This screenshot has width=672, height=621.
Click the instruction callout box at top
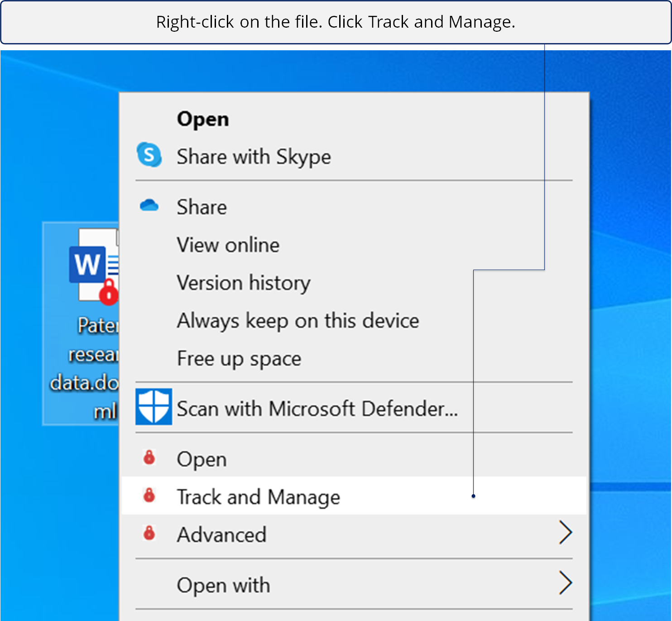pyautogui.click(x=336, y=22)
